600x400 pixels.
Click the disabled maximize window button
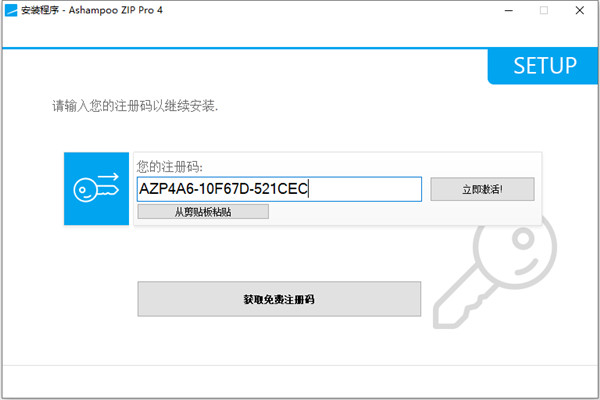tap(544, 11)
